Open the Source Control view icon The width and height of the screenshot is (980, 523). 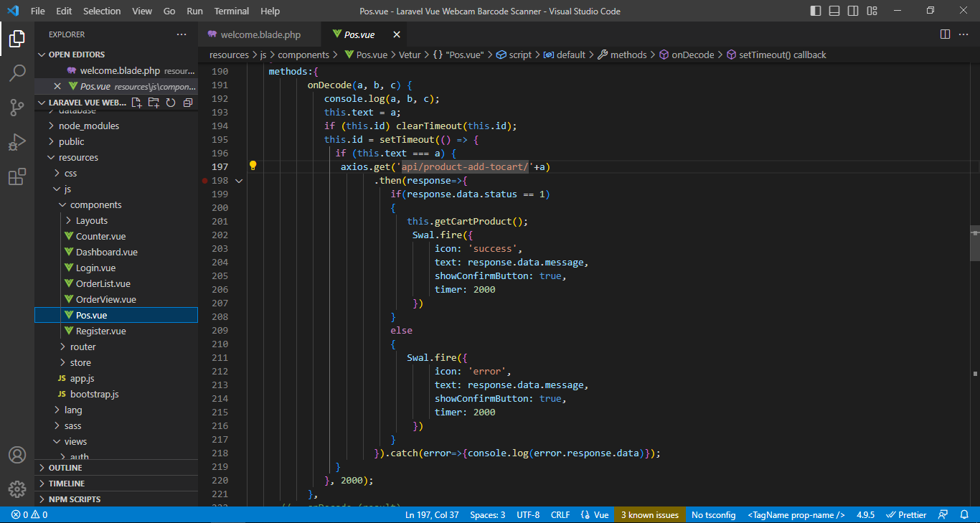[17, 108]
